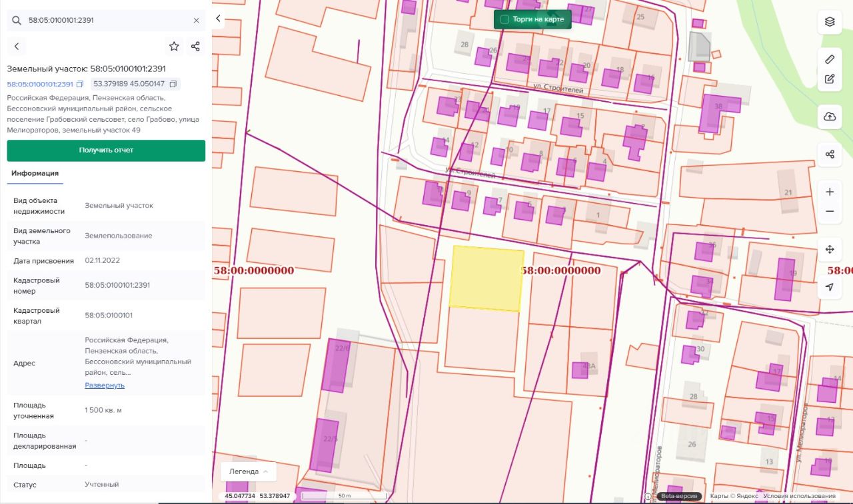This screenshot has height=504, width=853.
Task: Open the Условия использования link
Action: [x=799, y=496]
